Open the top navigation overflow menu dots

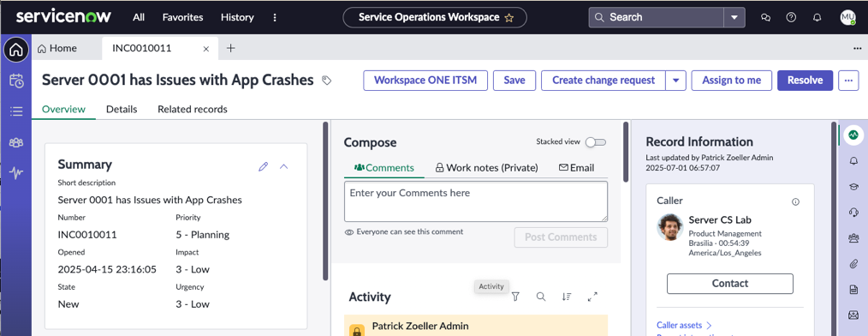[x=275, y=18]
